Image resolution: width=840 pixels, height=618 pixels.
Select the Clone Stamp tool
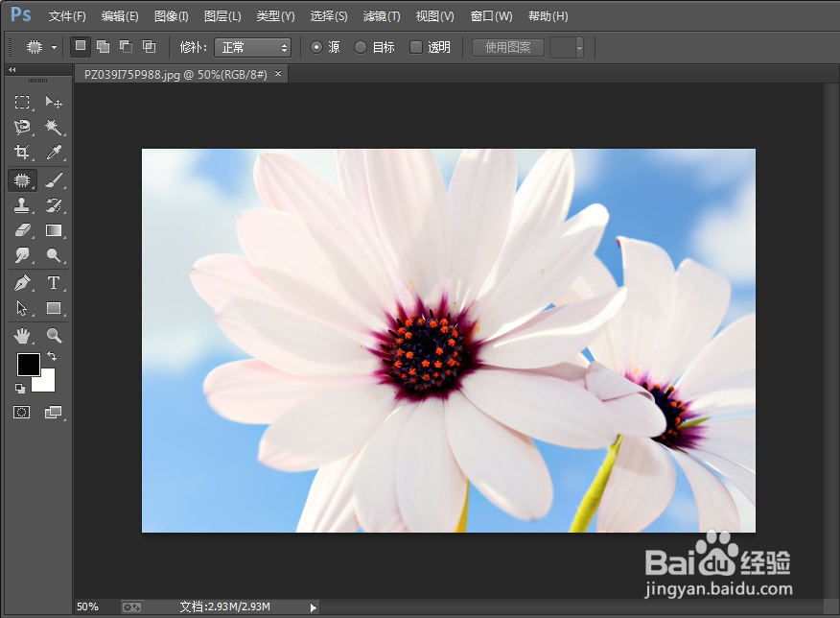click(22, 205)
